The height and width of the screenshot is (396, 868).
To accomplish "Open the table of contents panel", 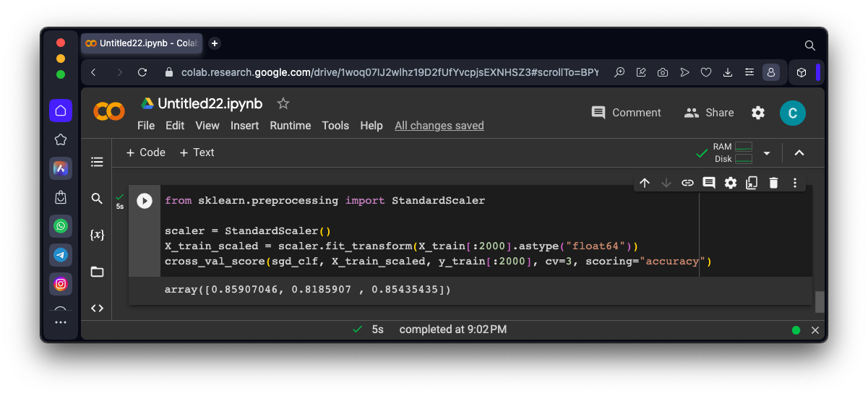I will [97, 162].
